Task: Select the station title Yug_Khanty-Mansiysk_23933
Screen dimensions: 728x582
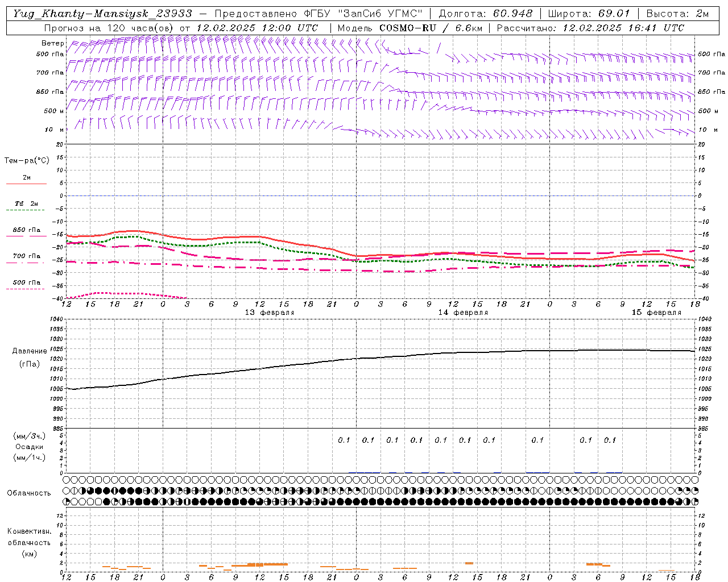Action: click(102, 14)
